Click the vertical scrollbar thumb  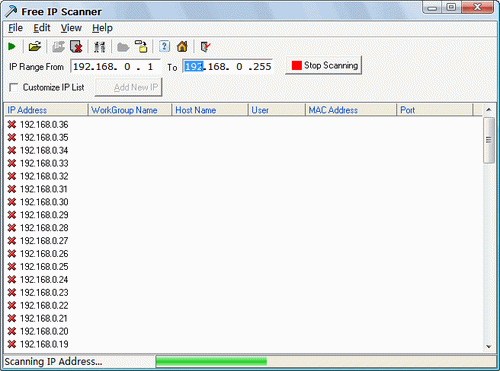point(489,140)
